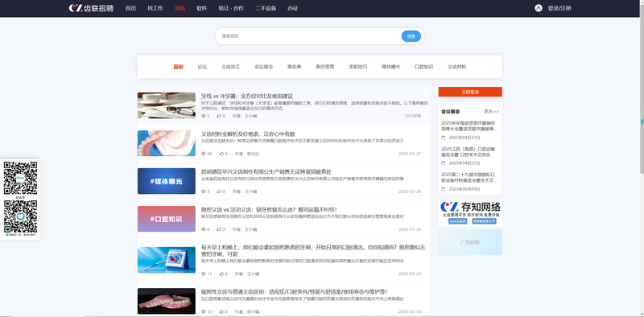644x317 pixels.
Task: Click the lower QR code with tooth logo
Action: coord(20,216)
